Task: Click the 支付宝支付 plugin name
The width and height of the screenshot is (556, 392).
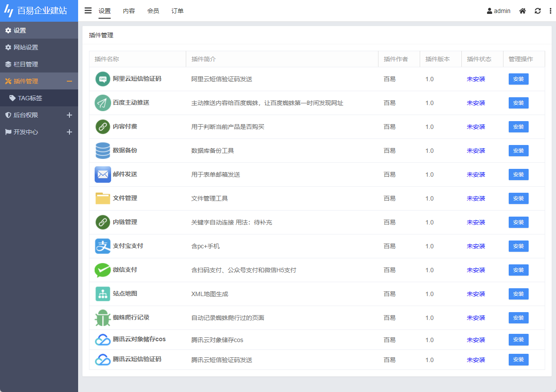Action: pos(128,246)
